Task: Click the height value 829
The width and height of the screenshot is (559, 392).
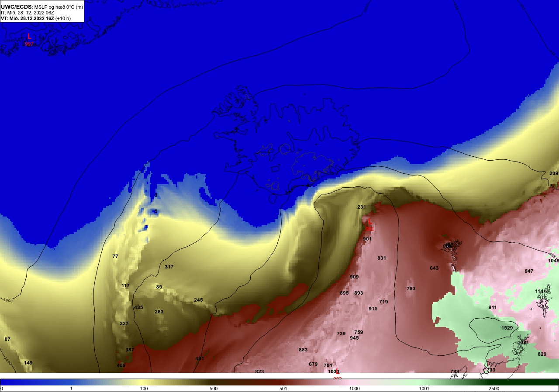Action: pyautogui.click(x=542, y=354)
